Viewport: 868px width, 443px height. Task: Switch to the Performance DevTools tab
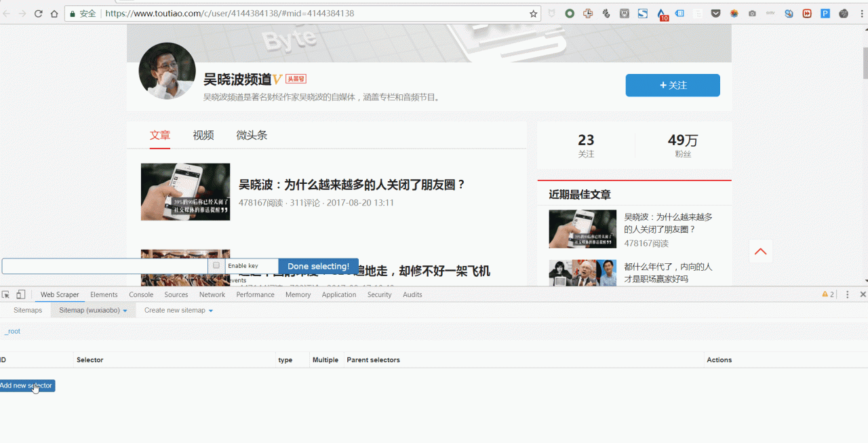pyautogui.click(x=255, y=294)
